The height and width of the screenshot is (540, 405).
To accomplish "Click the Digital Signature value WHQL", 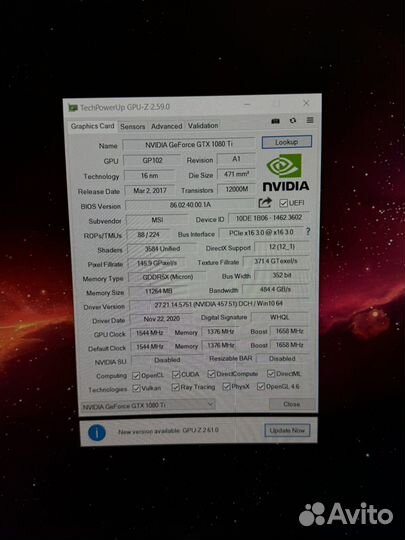I will coord(280,317).
